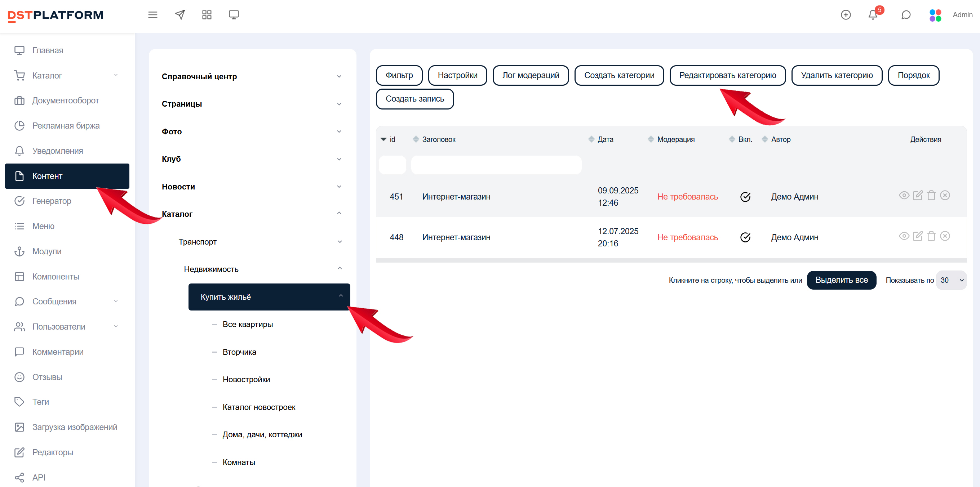Toggle enabled checkmark for record 448
Image resolution: width=980 pixels, height=487 pixels.
tap(745, 237)
